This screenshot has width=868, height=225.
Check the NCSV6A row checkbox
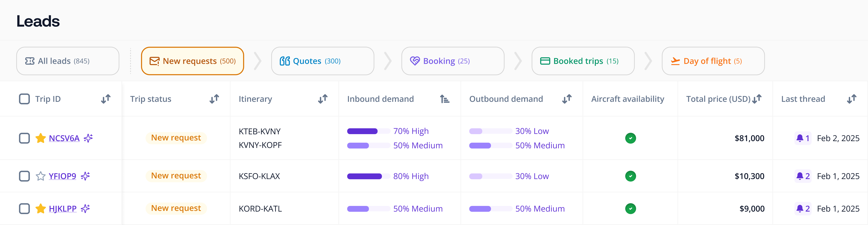[24, 138]
